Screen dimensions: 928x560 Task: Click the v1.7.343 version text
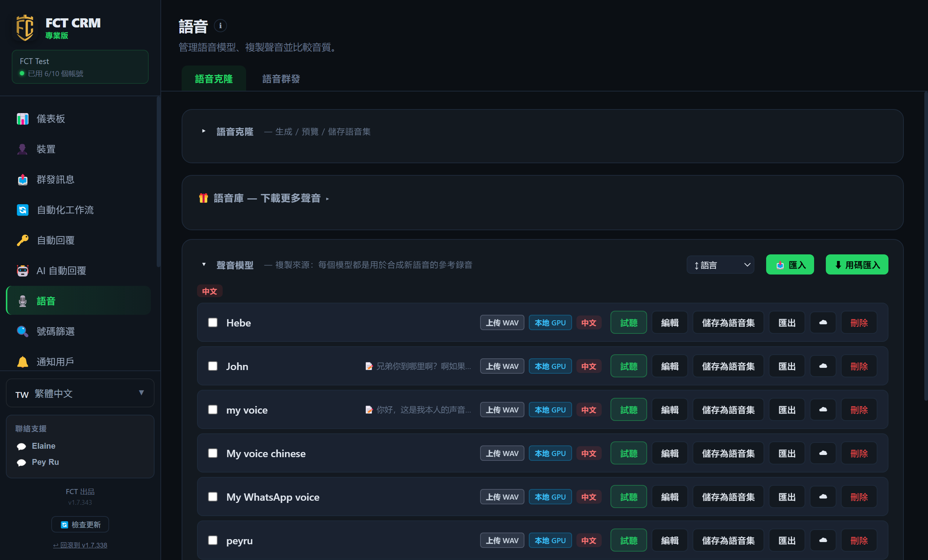click(x=80, y=503)
